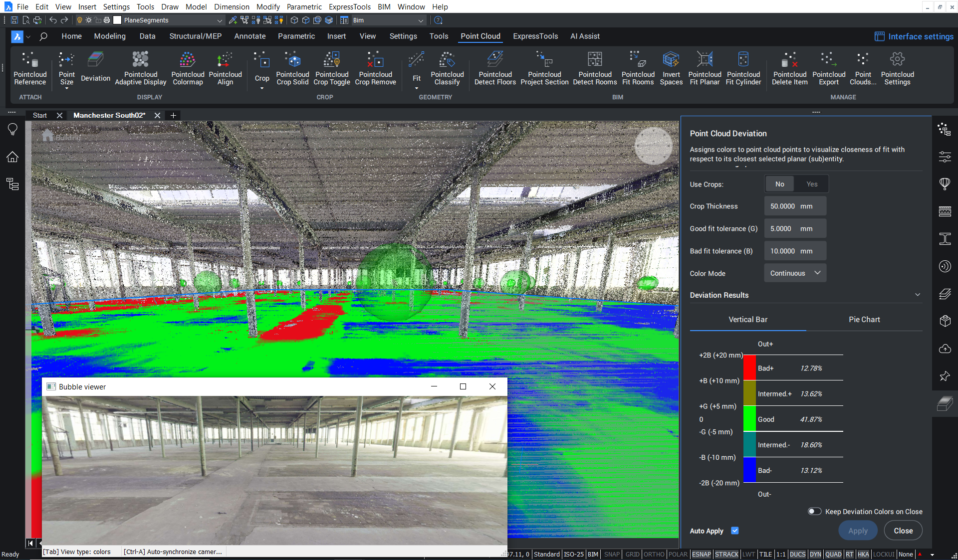
Task: Select Pointcloud Classify tool
Action: click(x=447, y=68)
